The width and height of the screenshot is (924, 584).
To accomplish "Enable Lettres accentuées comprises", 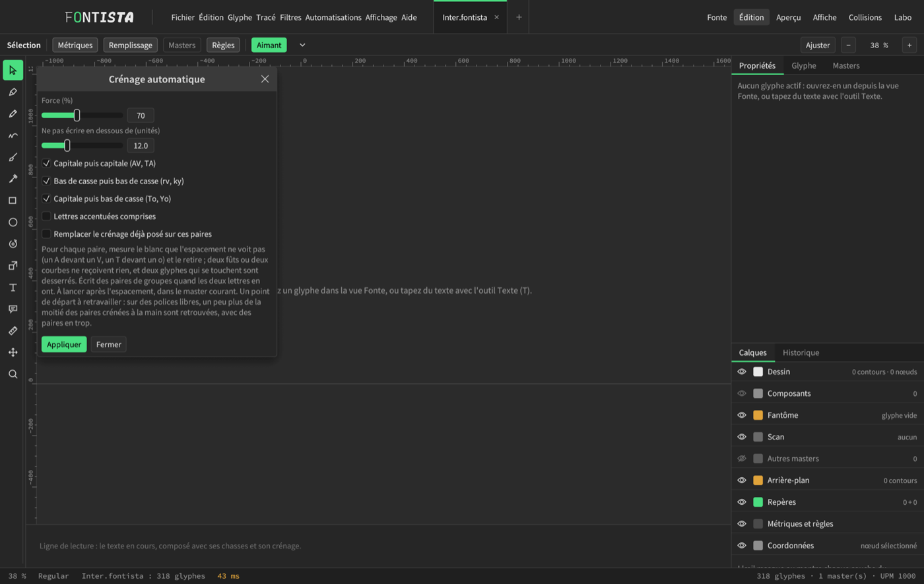I will pos(46,216).
